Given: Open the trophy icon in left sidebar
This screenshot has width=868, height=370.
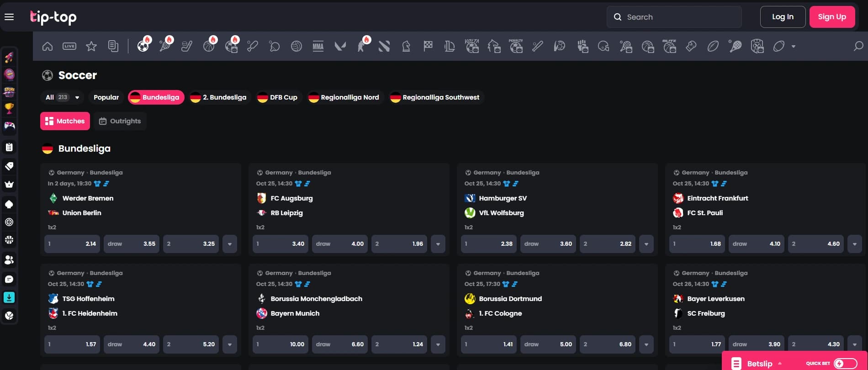Looking at the screenshot, I should pos(9,108).
